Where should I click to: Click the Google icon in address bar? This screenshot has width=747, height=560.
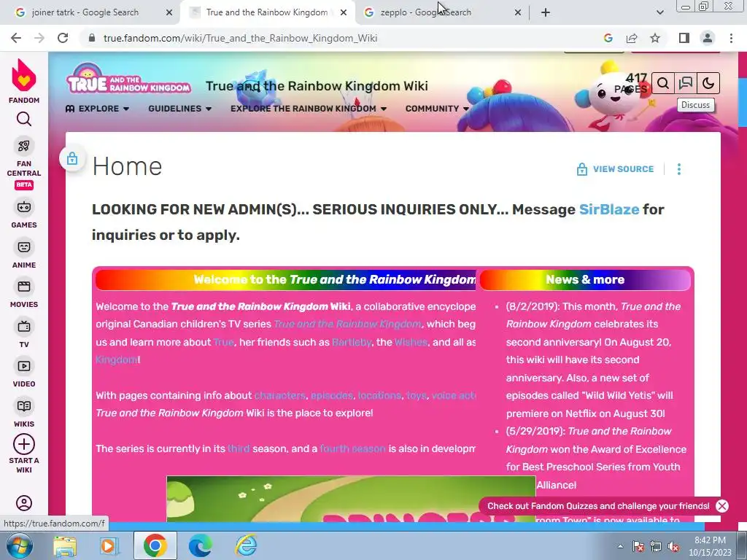pyautogui.click(x=608, y=38)
